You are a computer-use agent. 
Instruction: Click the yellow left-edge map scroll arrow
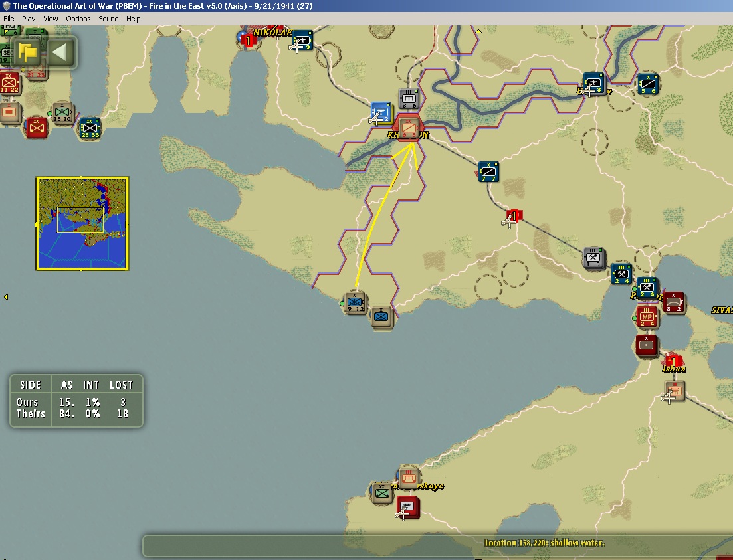[5, 297]
